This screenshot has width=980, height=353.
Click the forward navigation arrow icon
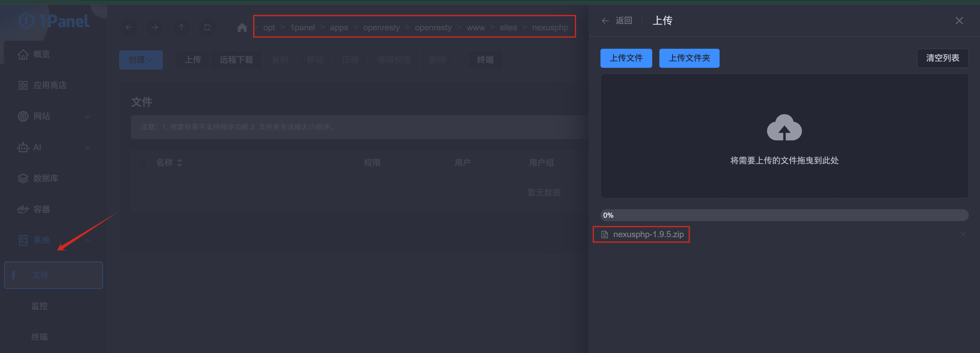(155, 27)
